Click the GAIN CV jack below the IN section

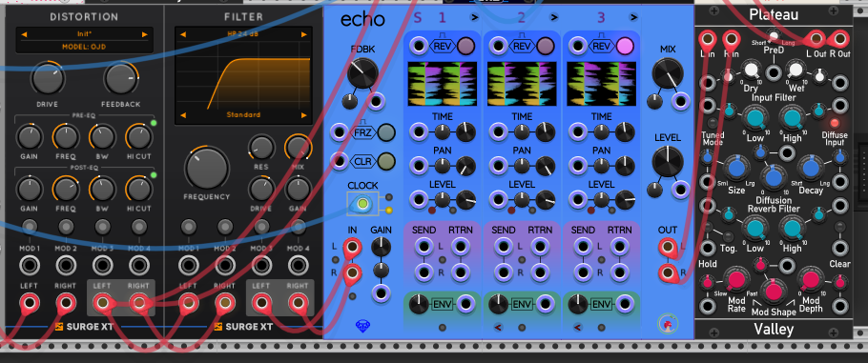[381, 293]
